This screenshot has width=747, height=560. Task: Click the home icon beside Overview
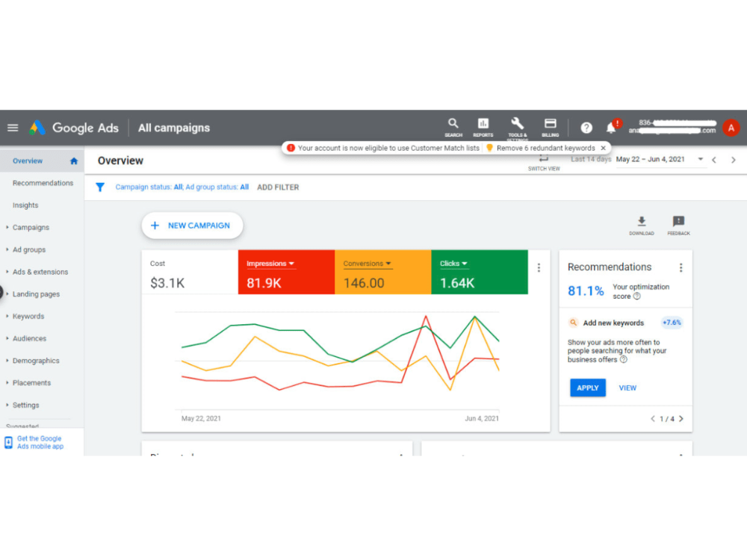click(74, 161)
